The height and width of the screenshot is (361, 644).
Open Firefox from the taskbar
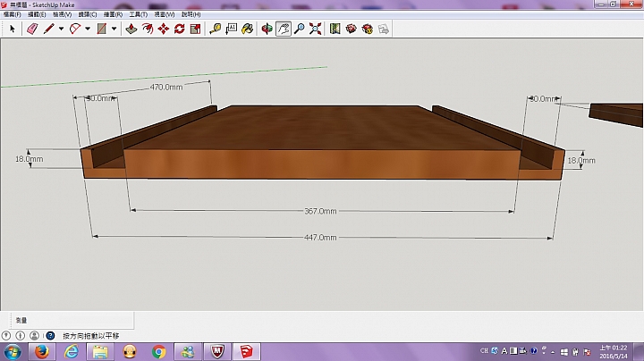[41, 351]
